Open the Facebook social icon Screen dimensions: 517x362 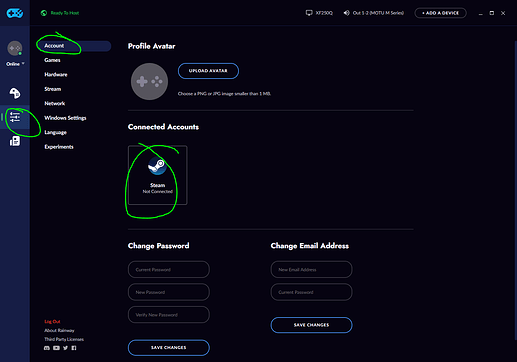tap(74, 348)
